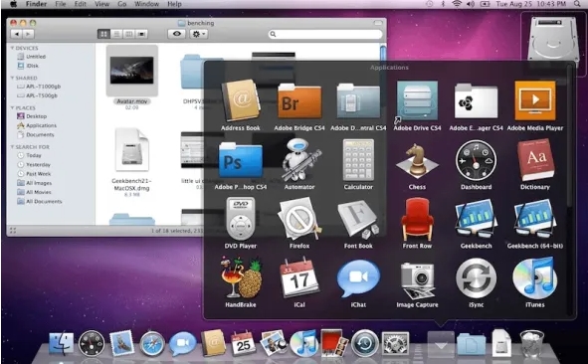The height and width of the screenshot is (364, 588).
Task: Open the Documents stack folder in Dock
Action: click(x=471, y=344)
